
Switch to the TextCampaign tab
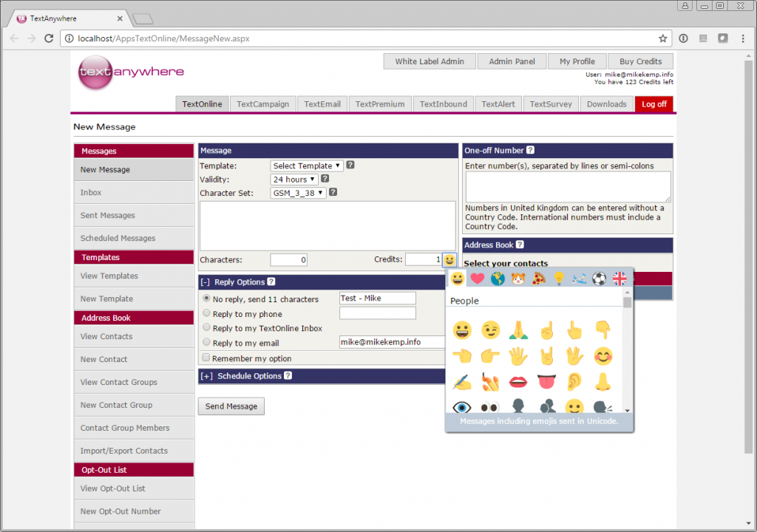tap(262, 104)
